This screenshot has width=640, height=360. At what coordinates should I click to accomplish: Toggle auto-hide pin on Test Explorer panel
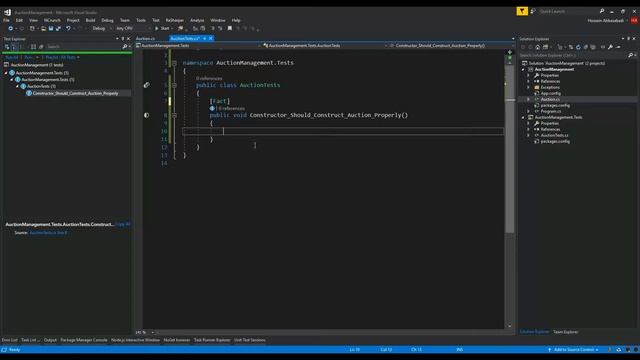click(122, 39)
